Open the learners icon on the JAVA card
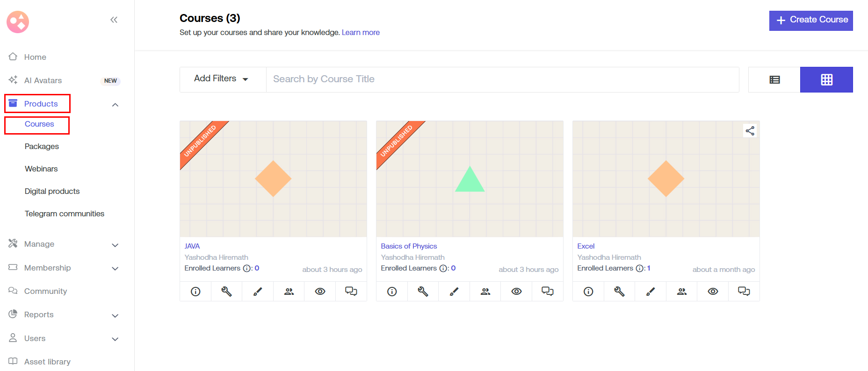The width and height of the screenshot is (868, 371). coord(289,292)
